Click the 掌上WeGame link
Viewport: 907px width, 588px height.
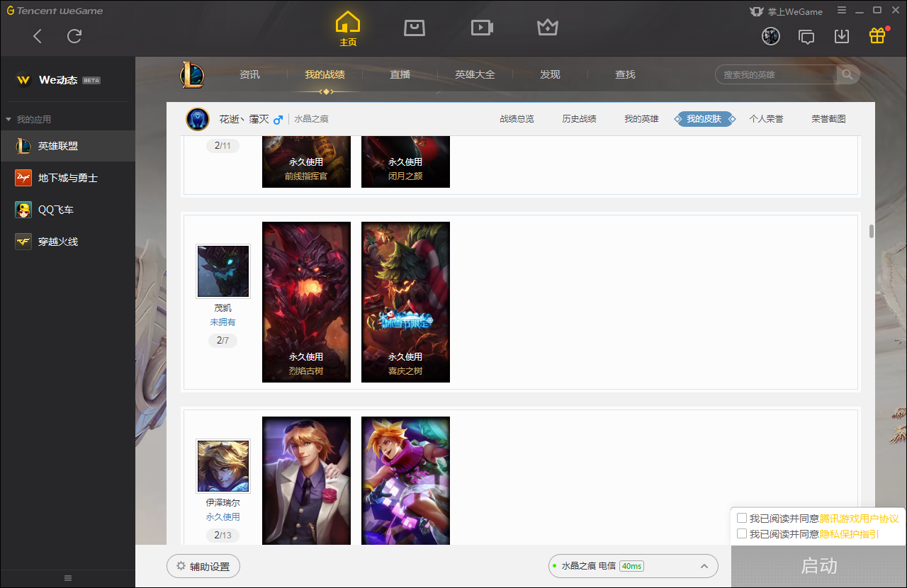click(x=786, y=11)
